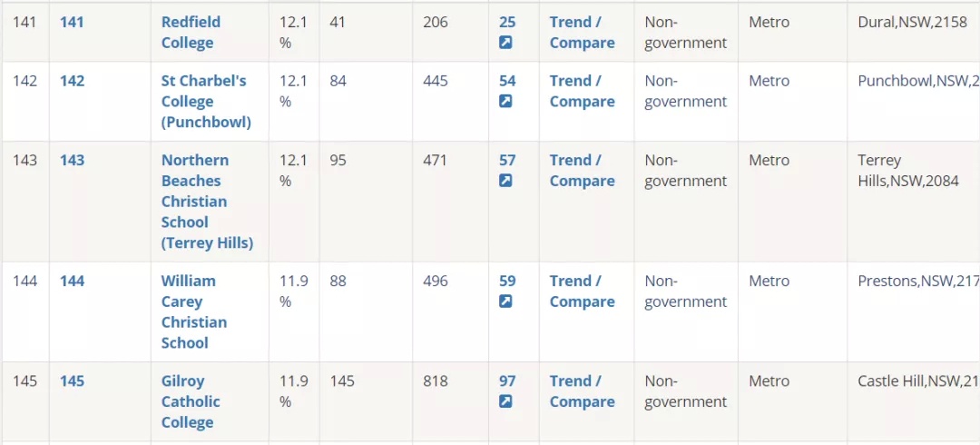
Task: Click external link icon below 59
Action: 505,302
